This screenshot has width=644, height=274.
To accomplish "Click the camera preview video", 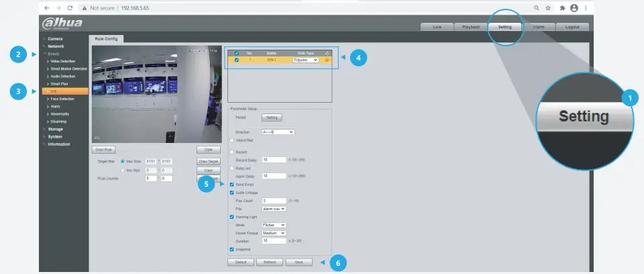I will click(156, 94).
